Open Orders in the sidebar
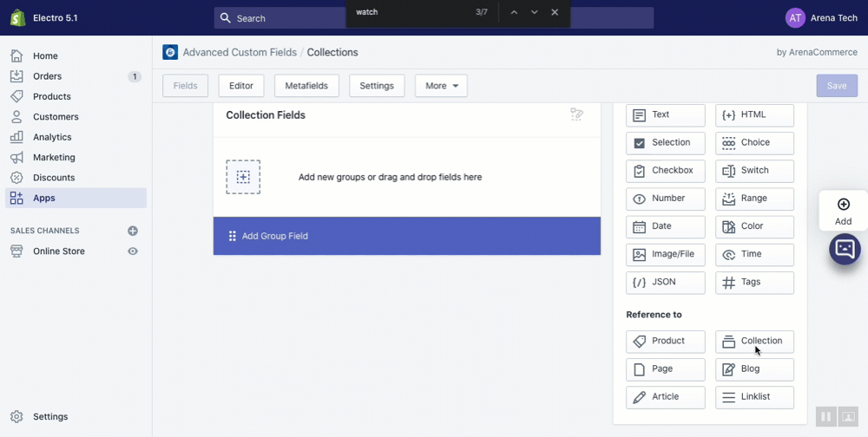The image size is (868, 437). pos(76,76)
